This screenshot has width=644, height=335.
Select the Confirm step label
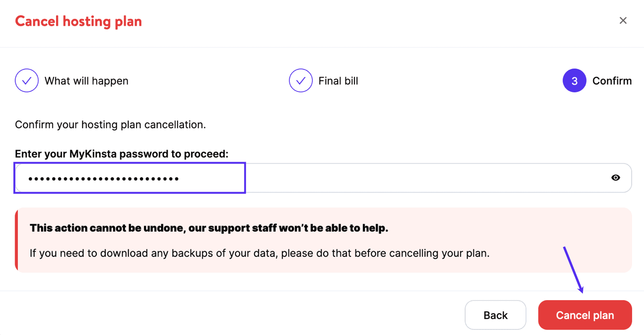pos(612,80)
